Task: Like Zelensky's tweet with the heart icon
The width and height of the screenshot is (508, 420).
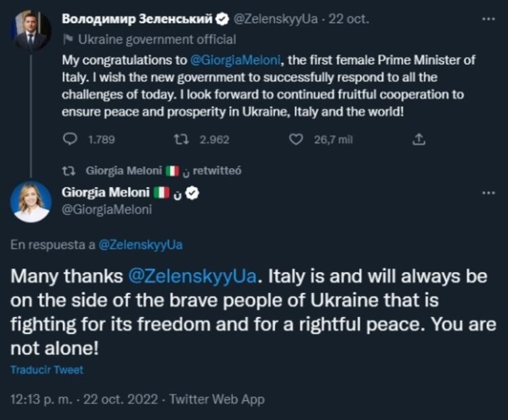Action: 295,140
